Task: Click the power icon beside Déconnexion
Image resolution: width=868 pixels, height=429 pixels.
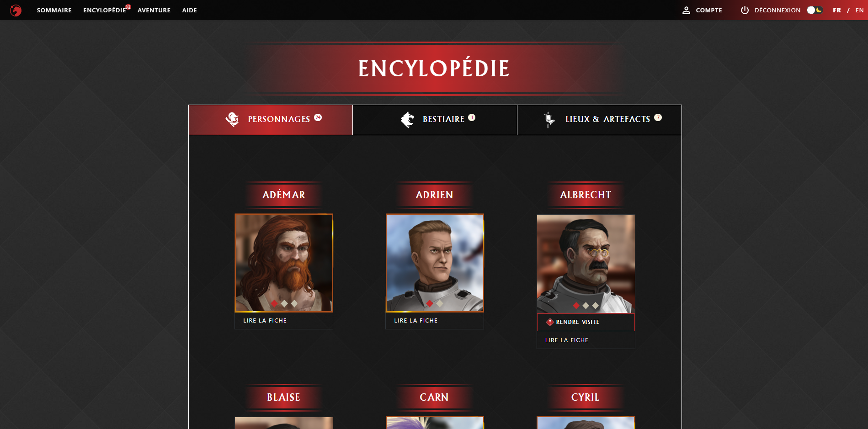Action: [x=745, y=10]
